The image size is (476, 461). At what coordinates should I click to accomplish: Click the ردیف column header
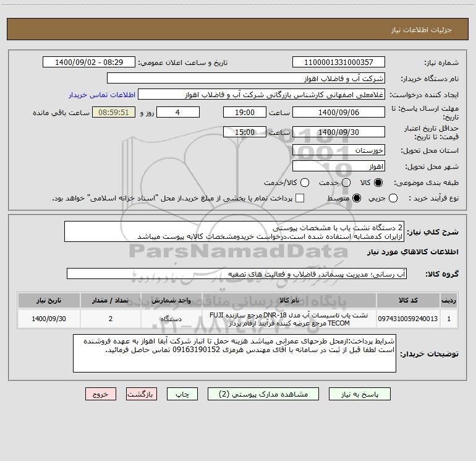tap(449, 300)
